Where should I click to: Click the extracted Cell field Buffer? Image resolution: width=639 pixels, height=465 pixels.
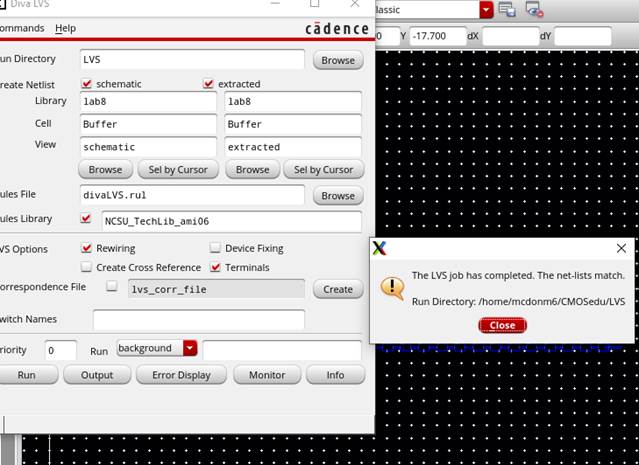293,124
